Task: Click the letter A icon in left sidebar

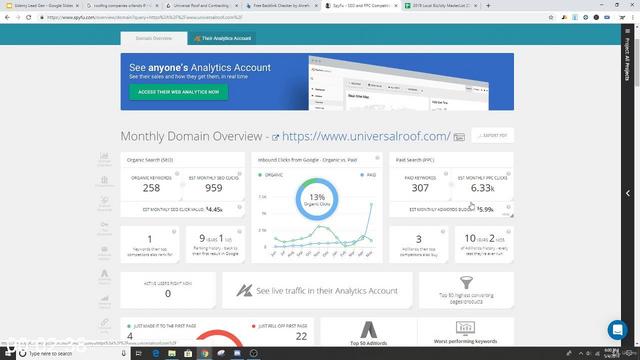Action: pos(104,273)
